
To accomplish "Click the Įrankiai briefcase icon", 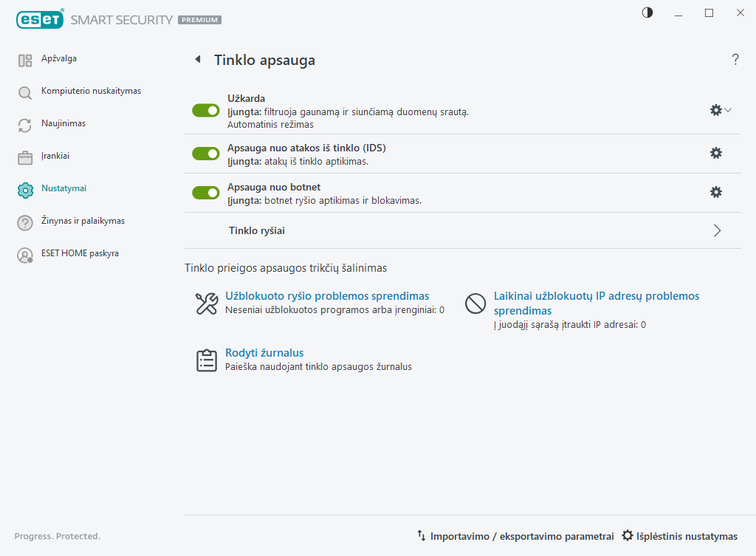I will click(25, 158).
